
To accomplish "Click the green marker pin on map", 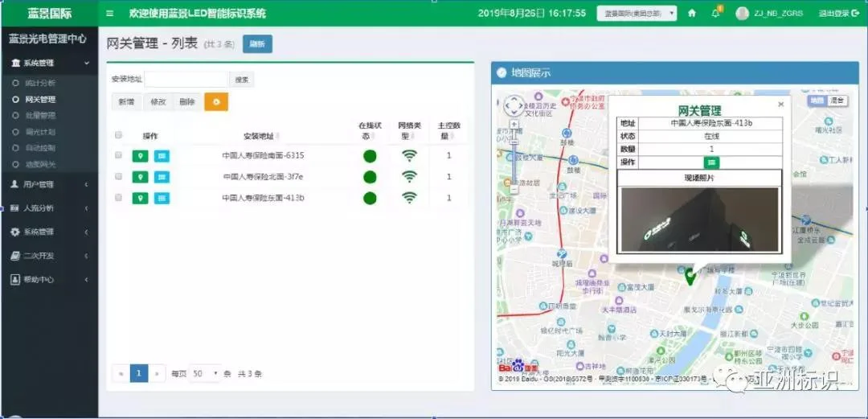I will click(690, 277).
